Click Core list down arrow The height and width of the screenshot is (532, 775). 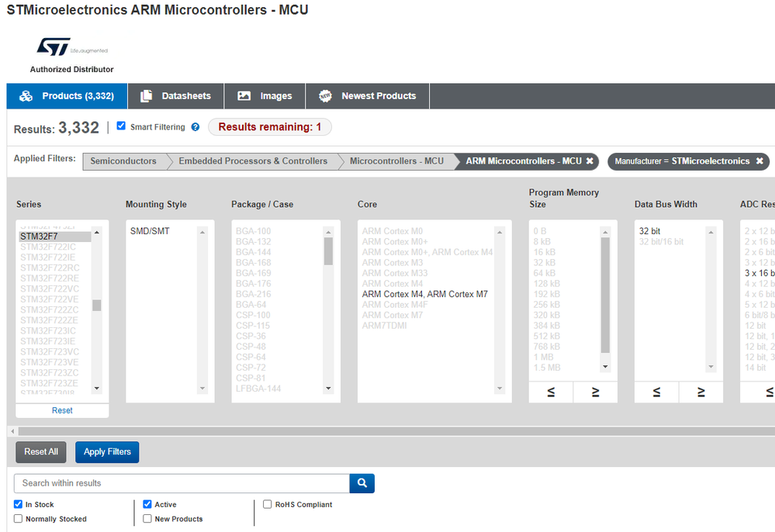pyautogui.click(x=500, y=389)
